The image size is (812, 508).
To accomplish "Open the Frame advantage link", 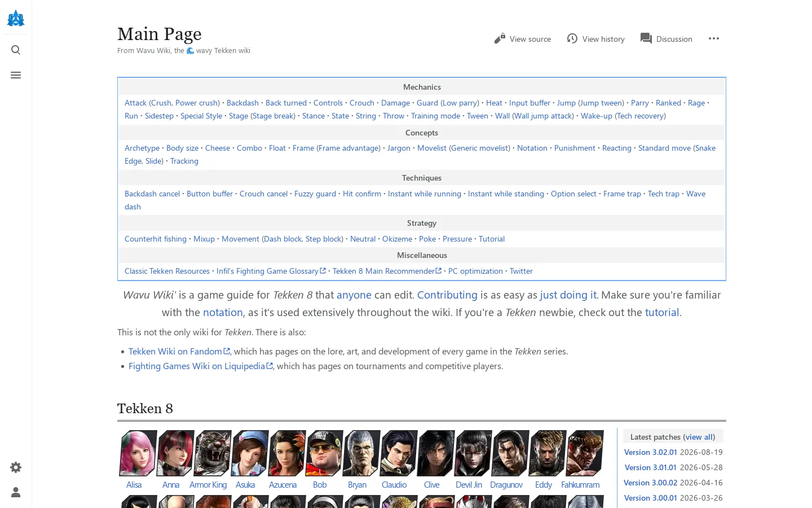I will click(348, 148).
